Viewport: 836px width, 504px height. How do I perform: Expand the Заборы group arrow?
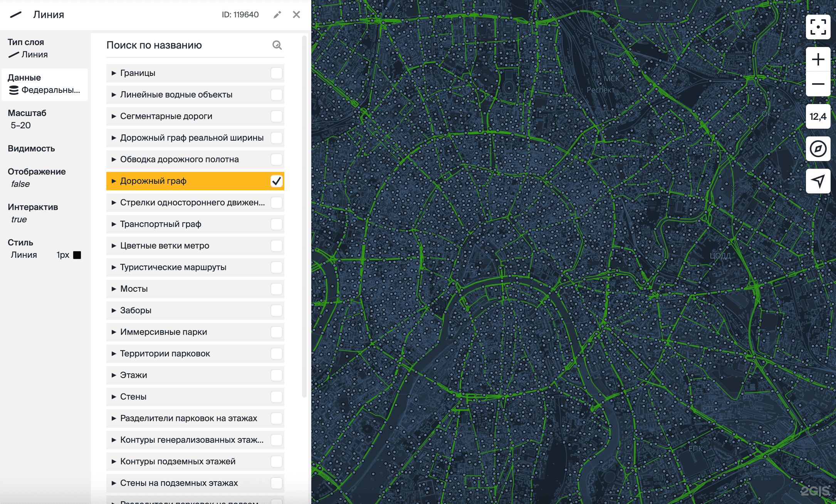(x=114, y=311)
